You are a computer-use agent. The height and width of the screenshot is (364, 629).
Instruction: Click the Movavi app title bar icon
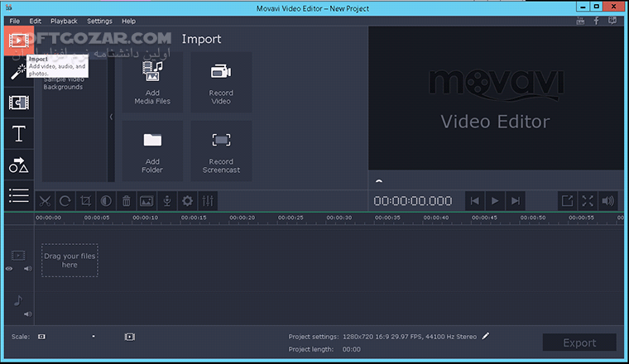pos(9,7)
